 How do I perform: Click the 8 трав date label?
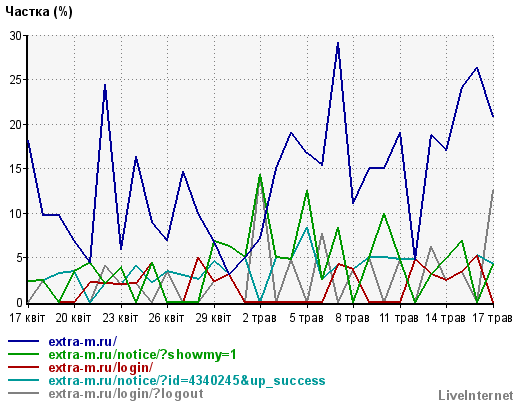click(353, 318)
